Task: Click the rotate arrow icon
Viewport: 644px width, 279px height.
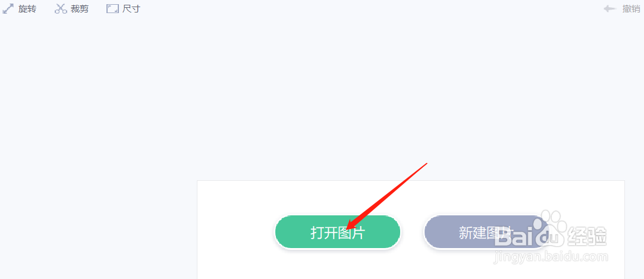Action: coord(8,9)
